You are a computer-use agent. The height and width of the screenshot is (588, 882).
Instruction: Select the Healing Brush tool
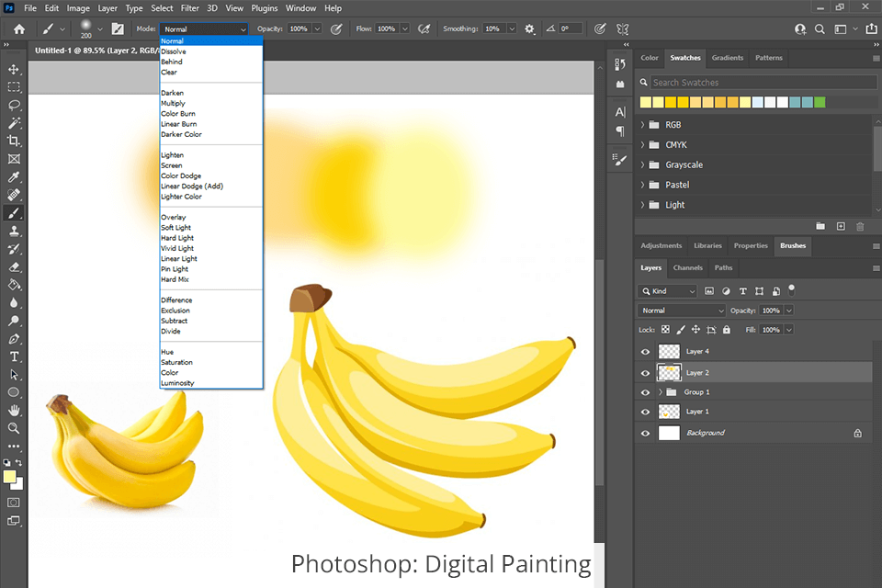click(14, 196)
